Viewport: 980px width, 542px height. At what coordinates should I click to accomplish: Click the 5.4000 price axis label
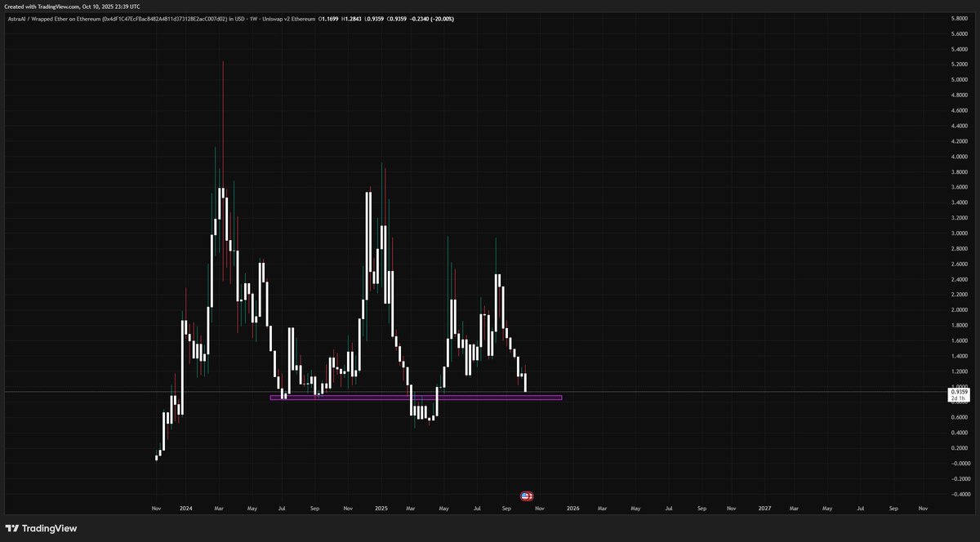click(x=959, y=49)
